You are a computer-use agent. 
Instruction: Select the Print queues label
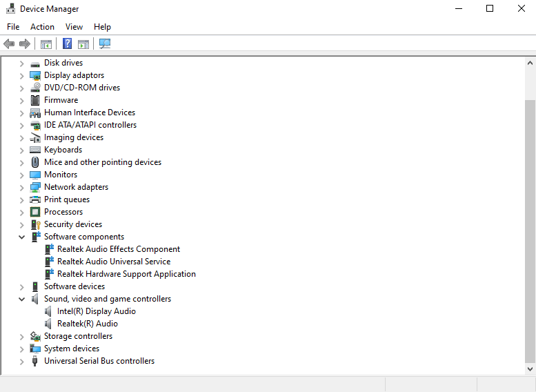click(67, 199)
